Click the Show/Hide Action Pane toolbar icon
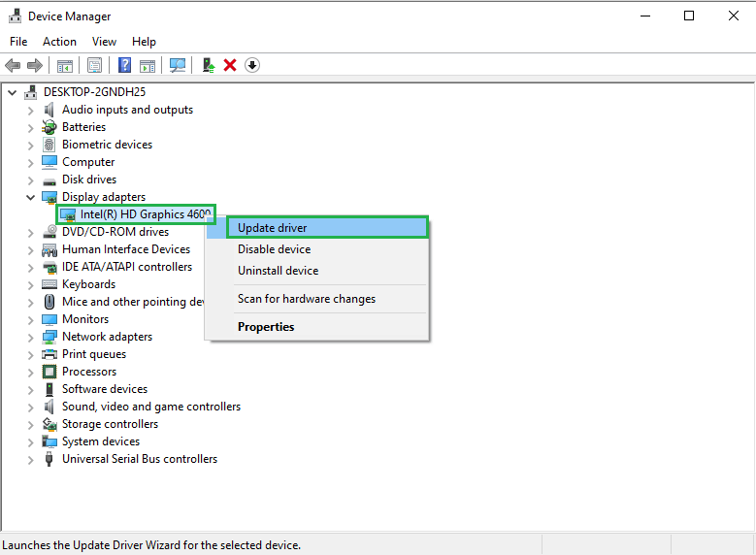 (148, 66)
